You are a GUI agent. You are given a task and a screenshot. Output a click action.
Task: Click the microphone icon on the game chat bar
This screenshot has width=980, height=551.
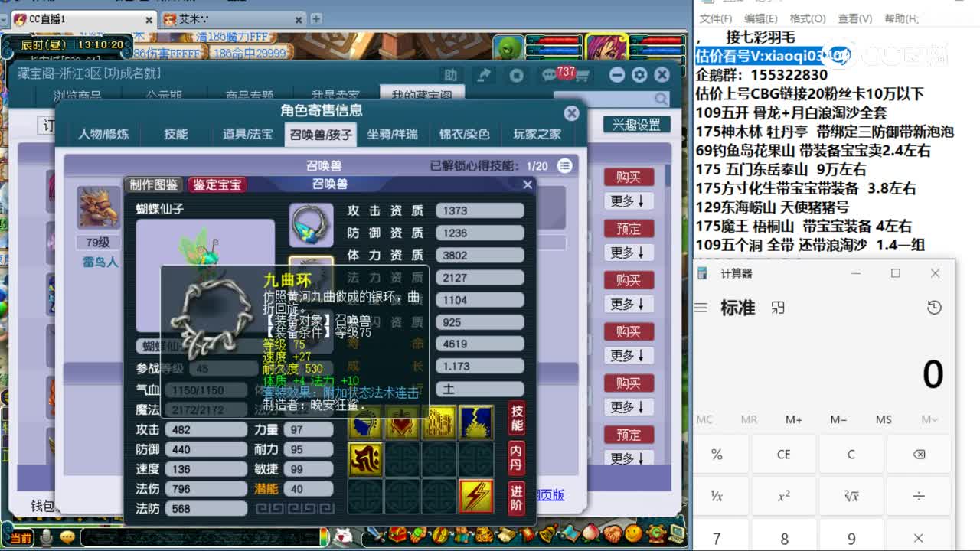[x=46, y=538]
